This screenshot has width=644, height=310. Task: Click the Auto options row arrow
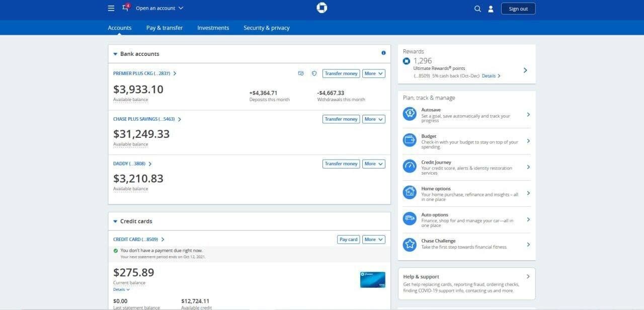click(x=528, y=219)
